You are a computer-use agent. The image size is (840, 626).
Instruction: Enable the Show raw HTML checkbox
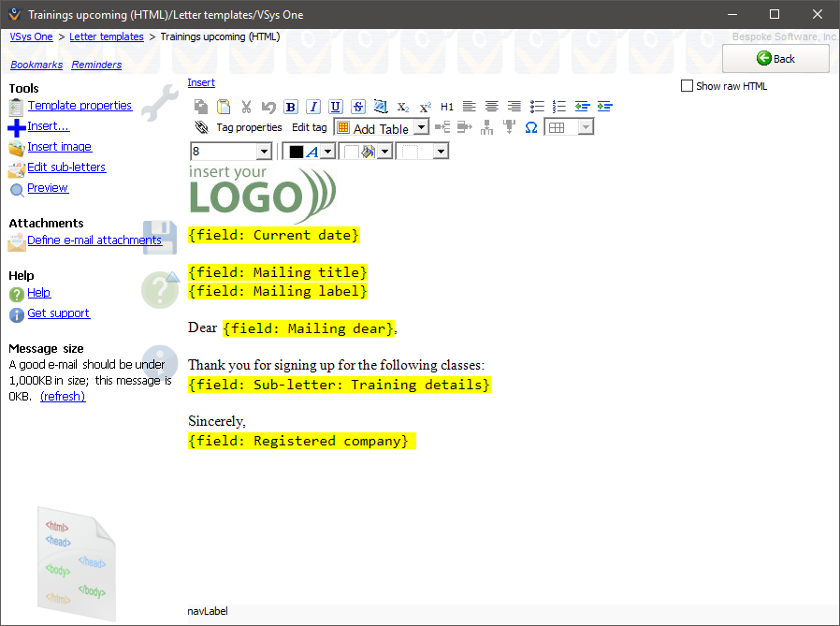688,86
